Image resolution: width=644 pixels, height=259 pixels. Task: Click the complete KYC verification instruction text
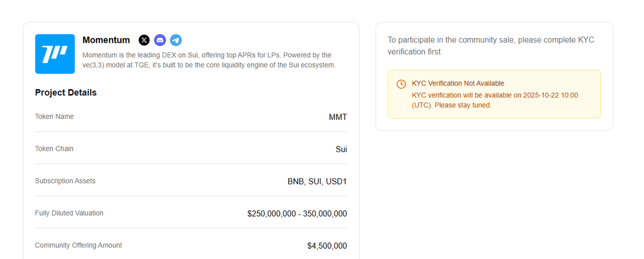tap(491, 46)
